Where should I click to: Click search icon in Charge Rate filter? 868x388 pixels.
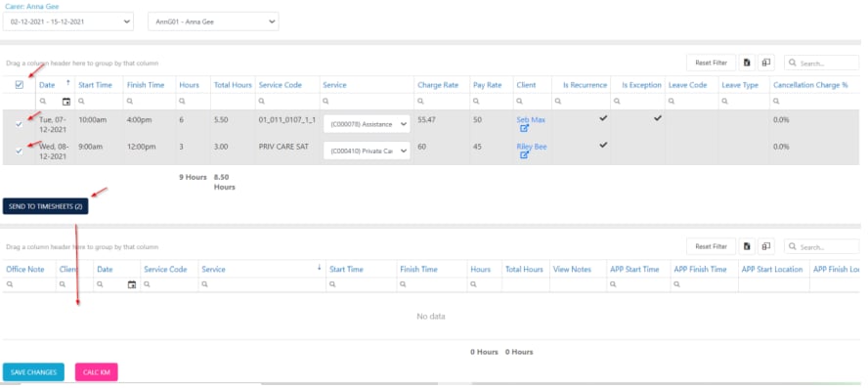(420, 102)
